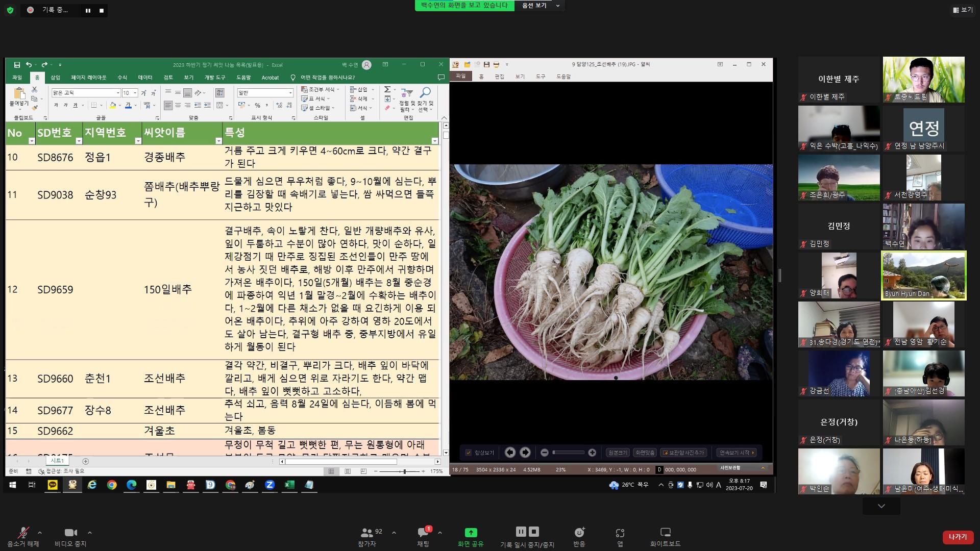Open the 도구 menu in photo viewer
Viewport: 980px width, 551px height.
tap(541, 77)
